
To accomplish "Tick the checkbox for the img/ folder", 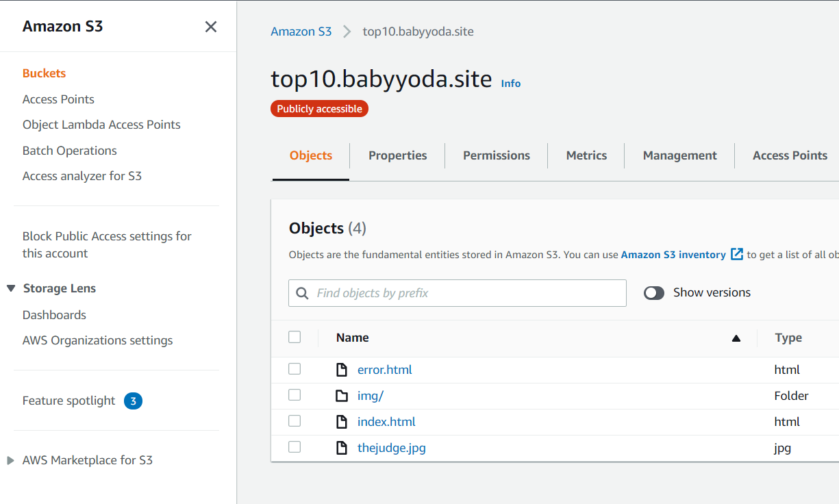I will tap(295, 395).
